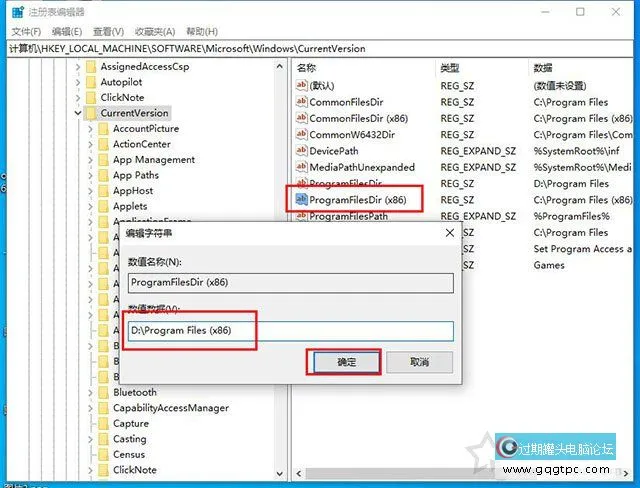Select the App Management folder icon

point(104,160)
